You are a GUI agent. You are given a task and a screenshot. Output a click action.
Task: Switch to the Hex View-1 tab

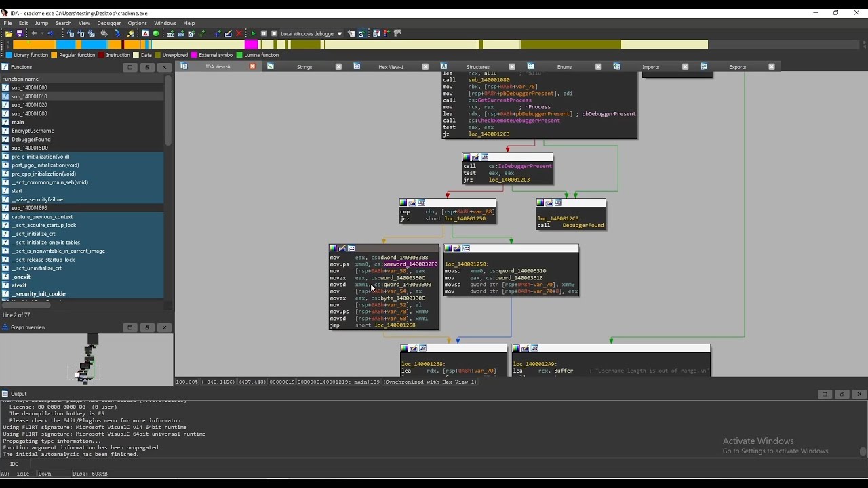(x=391, y=67)
